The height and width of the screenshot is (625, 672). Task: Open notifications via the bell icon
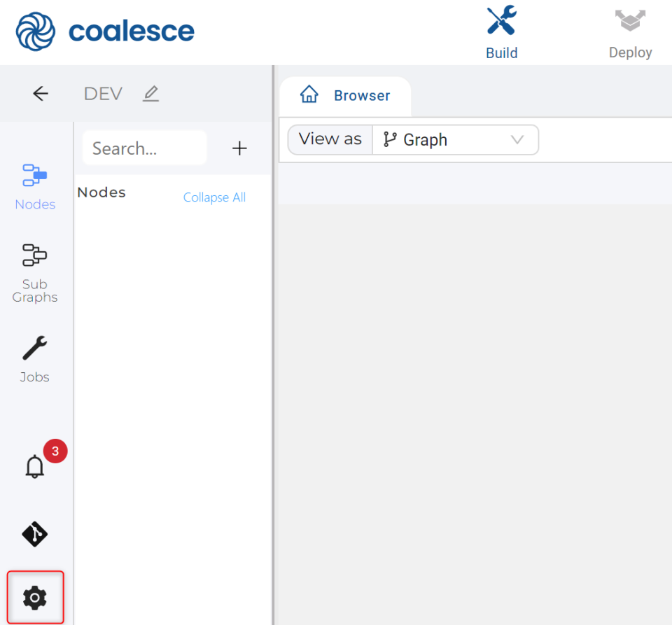34,465
